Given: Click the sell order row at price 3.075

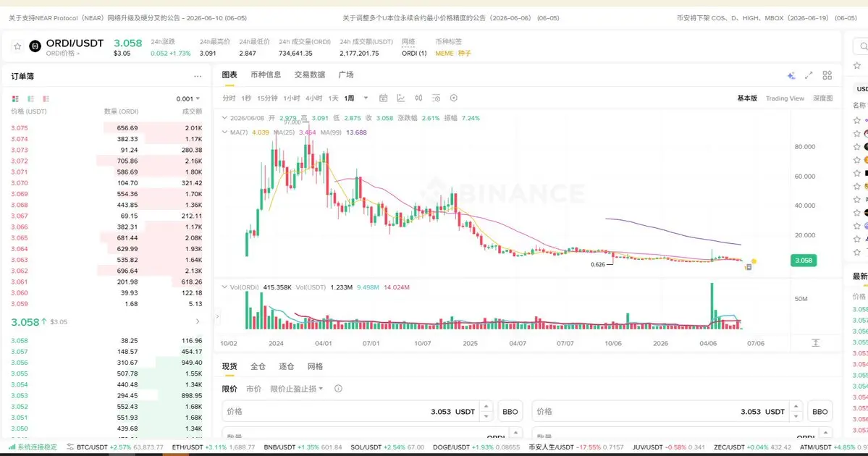Looking at the screenshot, I should click(x=106, y=128).
